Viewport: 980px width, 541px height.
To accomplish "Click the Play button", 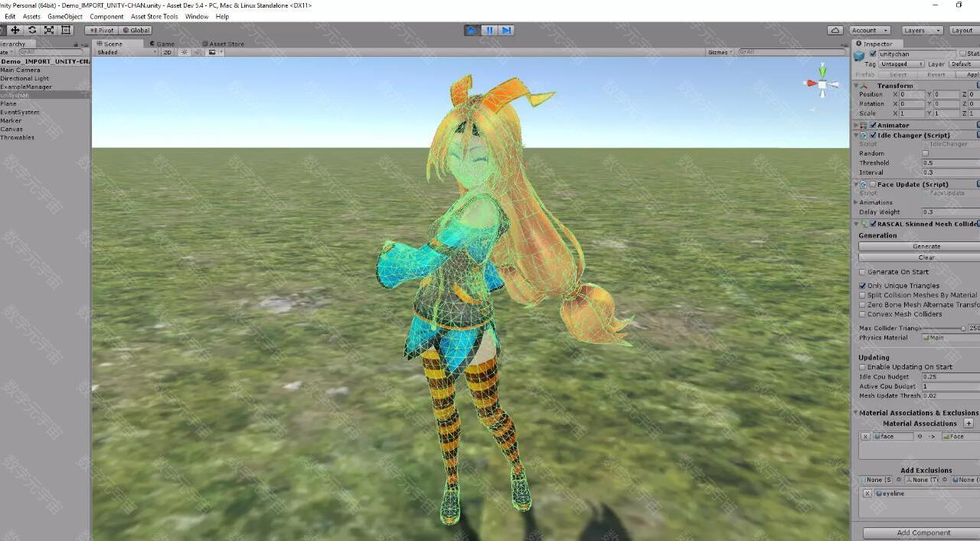I will tap(472, 30).
